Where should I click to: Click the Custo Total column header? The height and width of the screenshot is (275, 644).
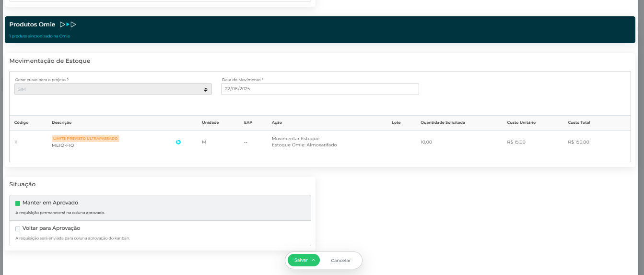coord(579,122)
